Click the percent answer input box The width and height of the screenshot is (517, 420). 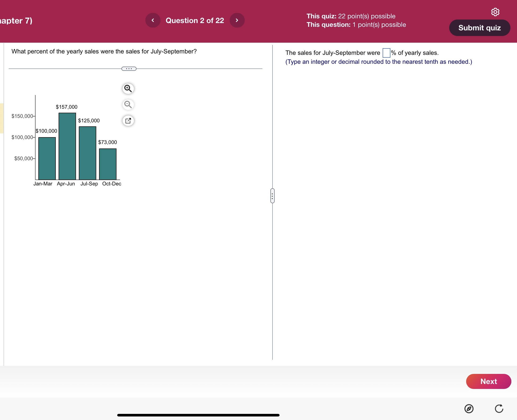click(x=386, y=53)
